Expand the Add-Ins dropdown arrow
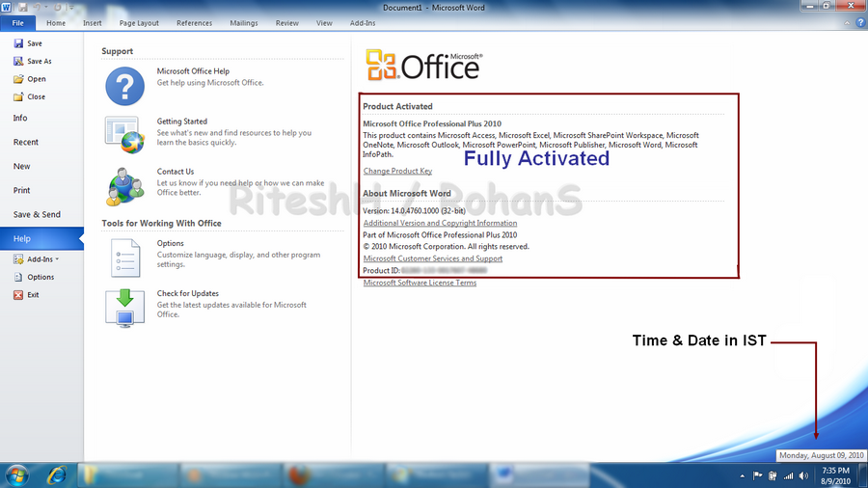This screenshot has width=868, height=488. click(57, 258)
